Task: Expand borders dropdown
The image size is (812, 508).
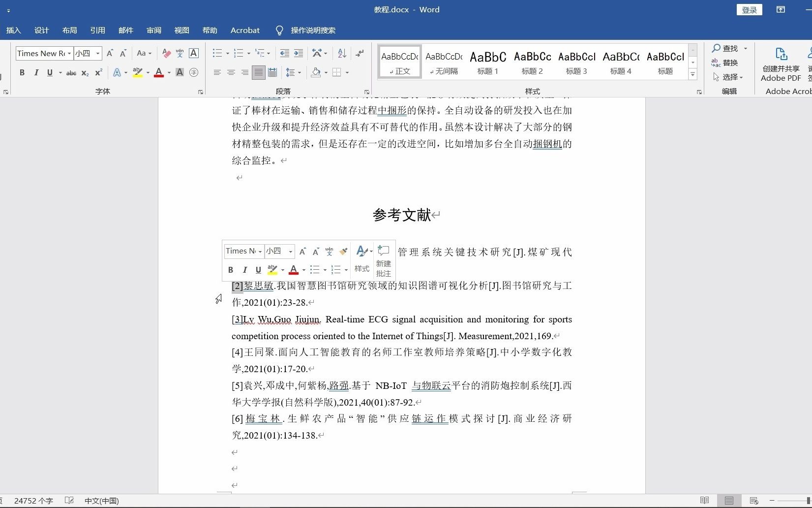Action: click(x=347, y=72)
